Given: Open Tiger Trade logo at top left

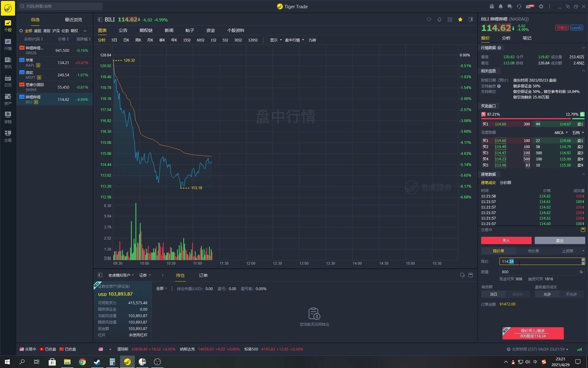Looking at the screenshot, I should (x=8, y=8).
